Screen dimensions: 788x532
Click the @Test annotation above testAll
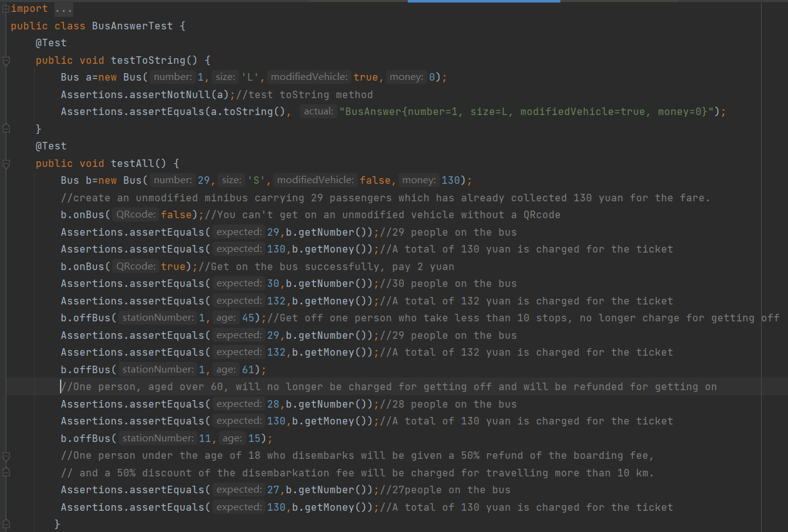click(51, 146)
